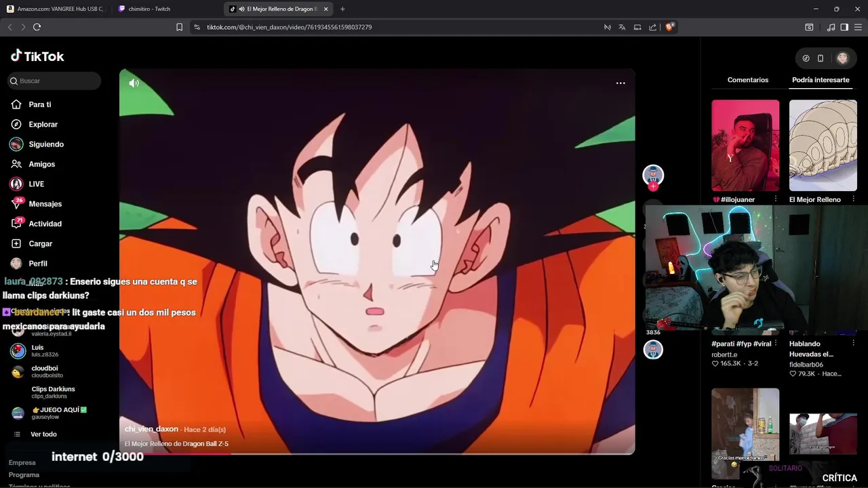Follow author with red plus badge
The image size is (868, 488).
click(x=653, y=186)
